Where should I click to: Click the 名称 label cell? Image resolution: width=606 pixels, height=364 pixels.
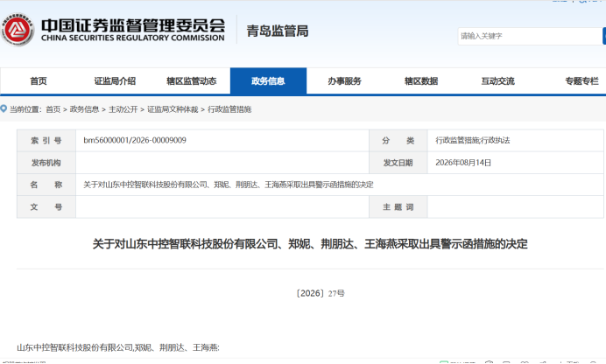click(x=46, y=185)
